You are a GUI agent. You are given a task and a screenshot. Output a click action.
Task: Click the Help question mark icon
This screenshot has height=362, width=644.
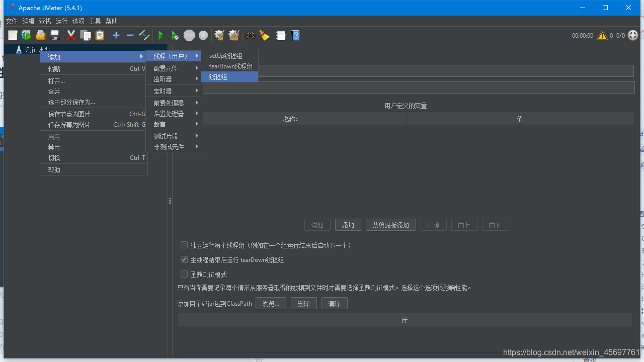click(x=296, y=35)
